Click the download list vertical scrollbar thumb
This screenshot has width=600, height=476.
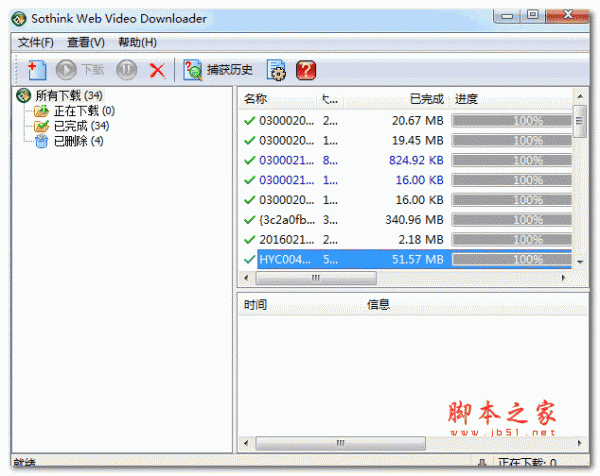(580, 121)
